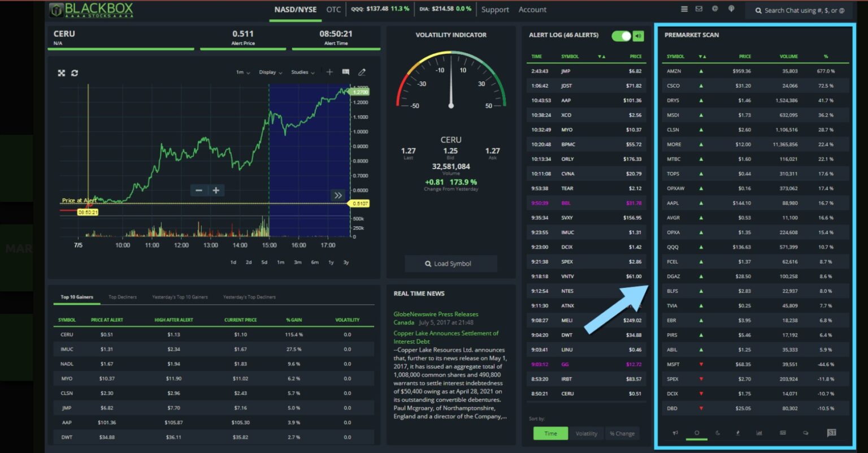The width and height of the screenshot is (868, 453).
Task: Select Time sort option in Alert Log
Action: pos(550,433)
